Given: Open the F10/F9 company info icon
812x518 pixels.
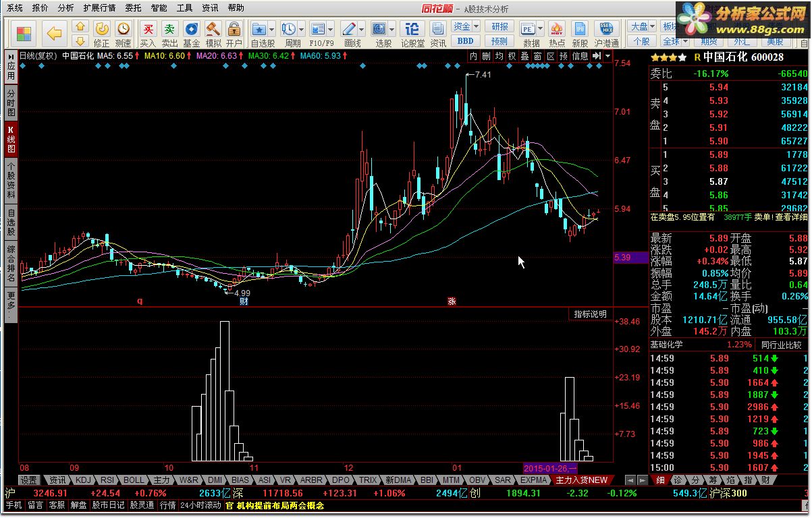Looking at the screenshot, I should 317,29.
